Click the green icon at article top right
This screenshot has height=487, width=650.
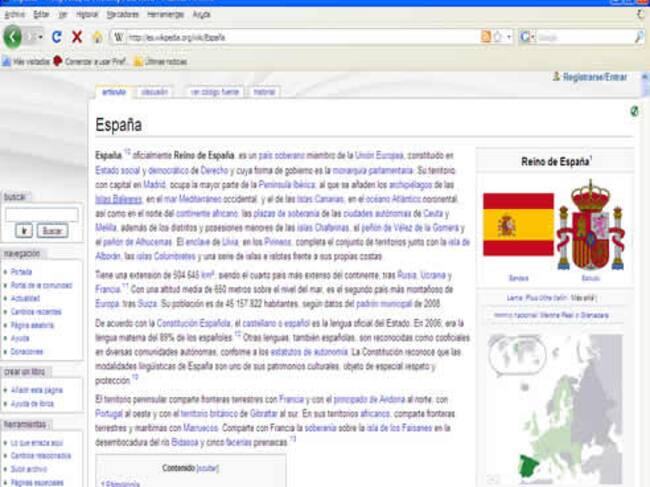click(634, 111)
